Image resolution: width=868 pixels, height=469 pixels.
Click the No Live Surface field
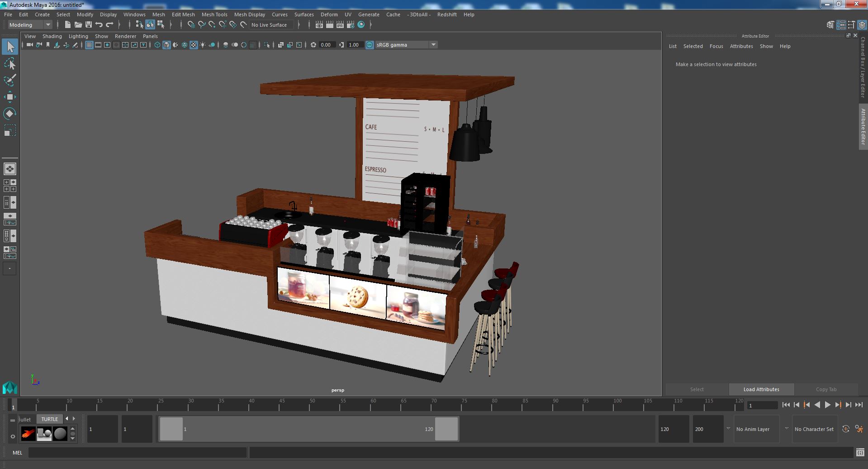(x=271, y=25)
